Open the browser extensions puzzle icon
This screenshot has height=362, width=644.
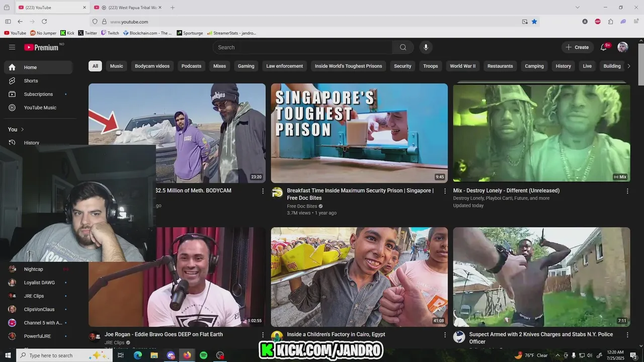click(610, 22)
